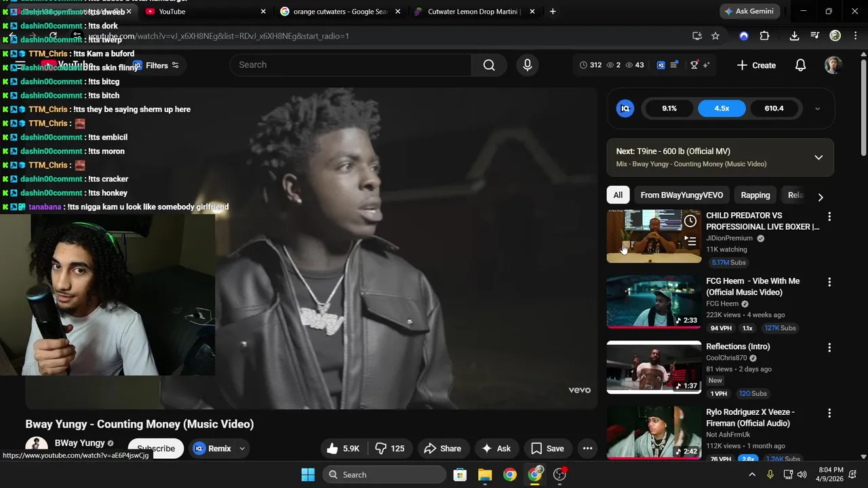Viewport: 868px width, 488px height.
Task: Open more options for FCG Heem video
Action: (829, 282)
